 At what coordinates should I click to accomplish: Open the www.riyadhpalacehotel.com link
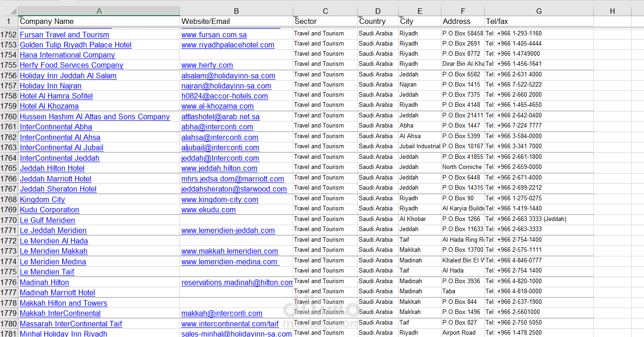(228, 45)
